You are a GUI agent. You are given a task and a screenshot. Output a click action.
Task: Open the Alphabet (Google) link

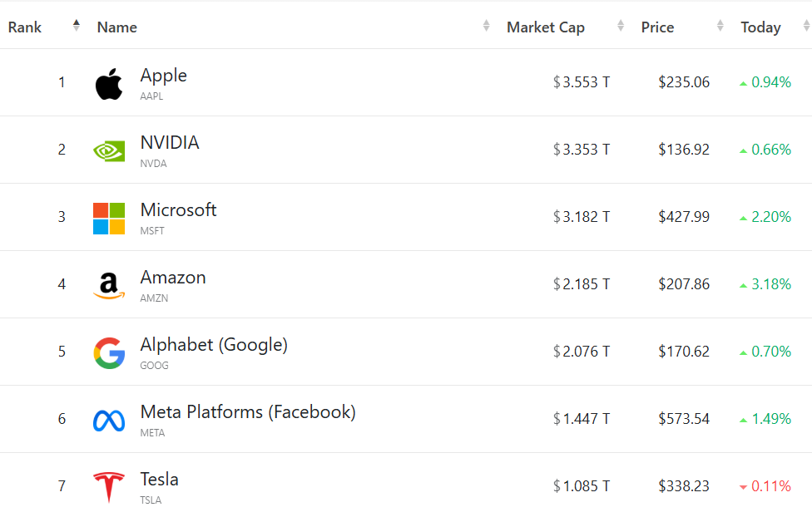[x=214, y=345]
